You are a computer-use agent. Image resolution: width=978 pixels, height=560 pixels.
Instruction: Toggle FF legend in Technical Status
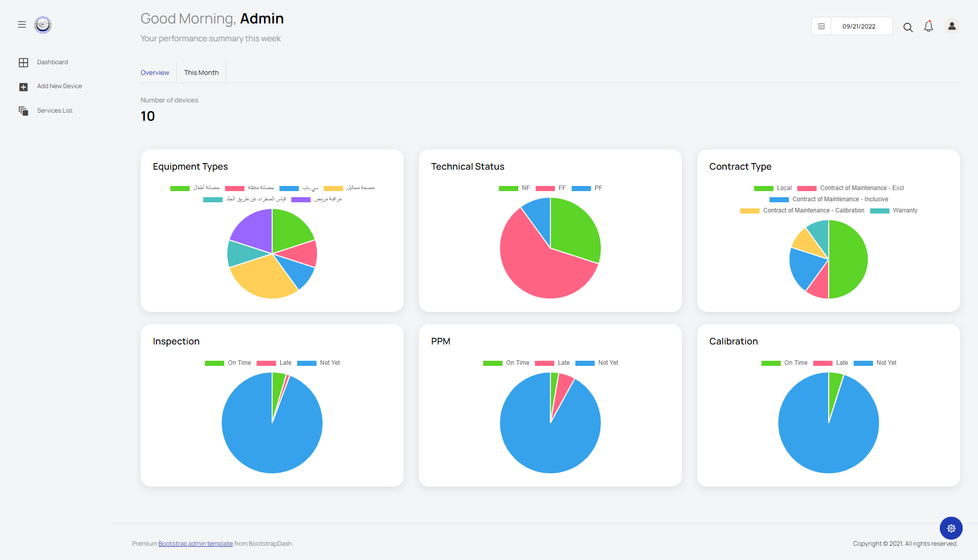551,188
